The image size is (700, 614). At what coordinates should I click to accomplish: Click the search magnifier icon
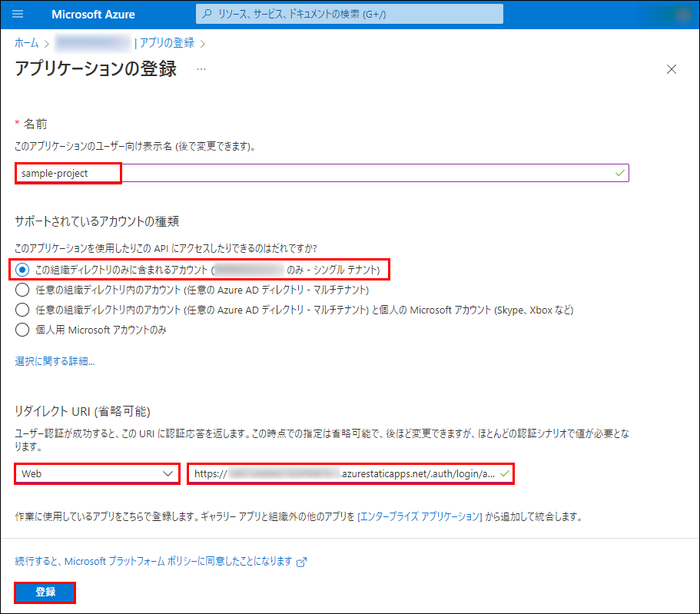pos(207,14)
